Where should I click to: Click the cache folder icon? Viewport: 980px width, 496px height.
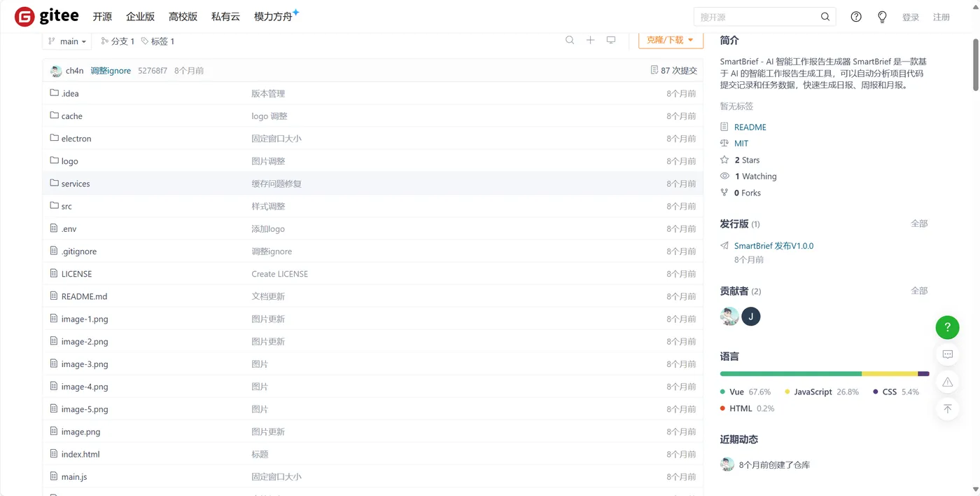tap(55, 116)
